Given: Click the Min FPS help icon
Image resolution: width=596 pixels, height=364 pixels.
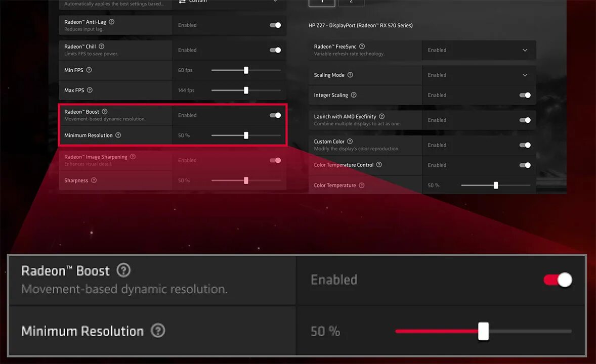Looking at the screenshot, I should [89, 70].
